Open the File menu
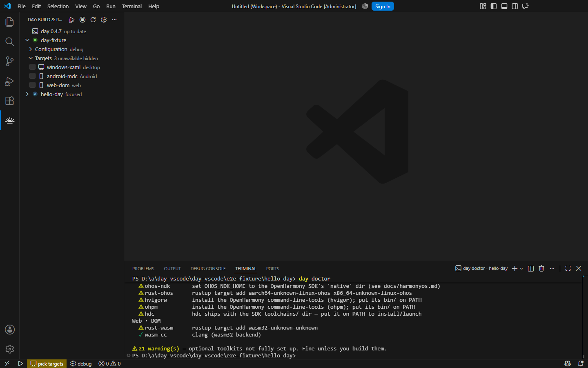The image size is (588, 368). 22,6
